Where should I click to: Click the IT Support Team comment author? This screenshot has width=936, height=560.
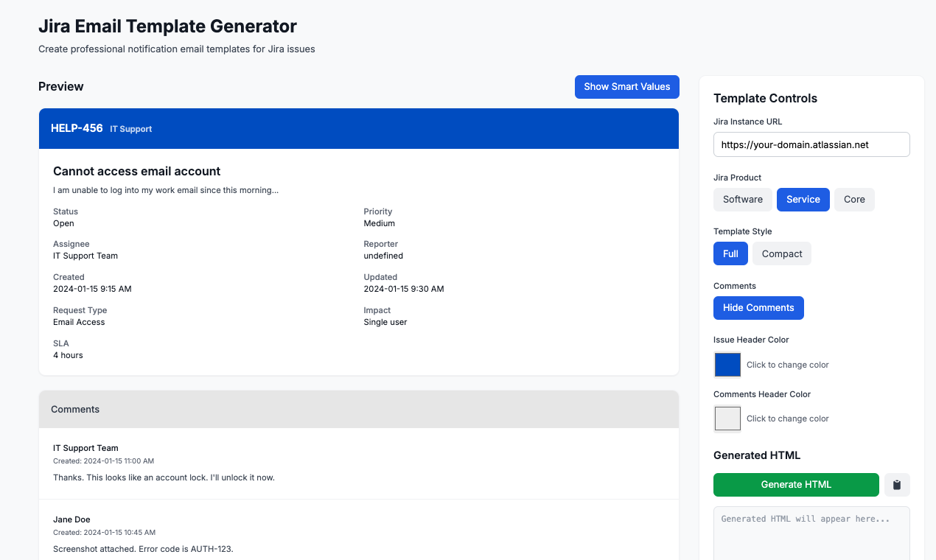click(x=85, y=448)
